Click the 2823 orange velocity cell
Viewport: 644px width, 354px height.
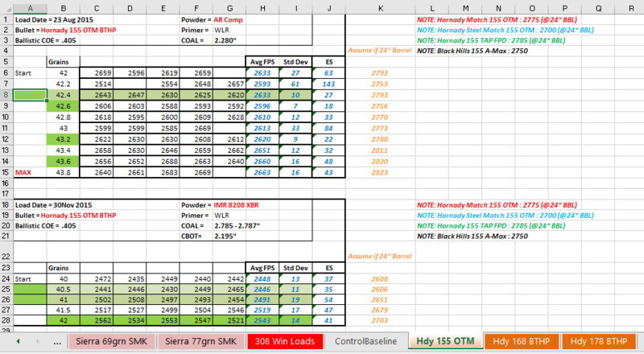(x=380, y=172)
